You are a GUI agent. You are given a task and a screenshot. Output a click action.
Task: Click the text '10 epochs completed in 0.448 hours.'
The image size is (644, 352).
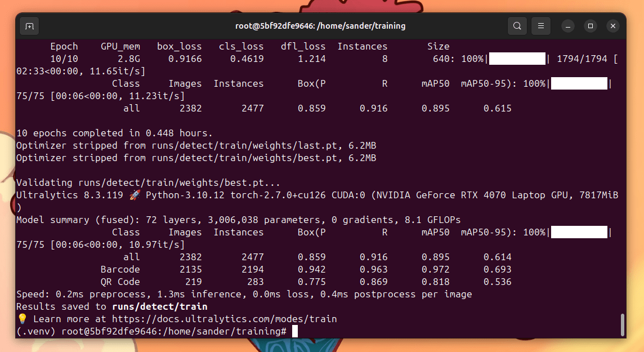(114, 133)
